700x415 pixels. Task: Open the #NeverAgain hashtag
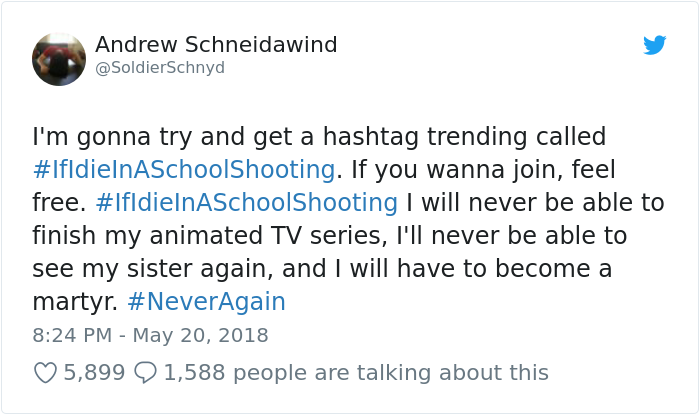[x=206, y=301]
